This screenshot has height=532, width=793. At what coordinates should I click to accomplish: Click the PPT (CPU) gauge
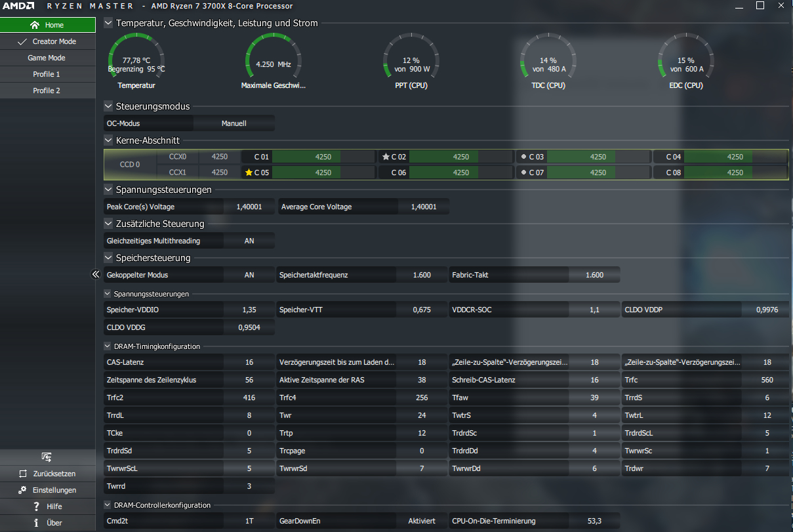tap(411, 62)
